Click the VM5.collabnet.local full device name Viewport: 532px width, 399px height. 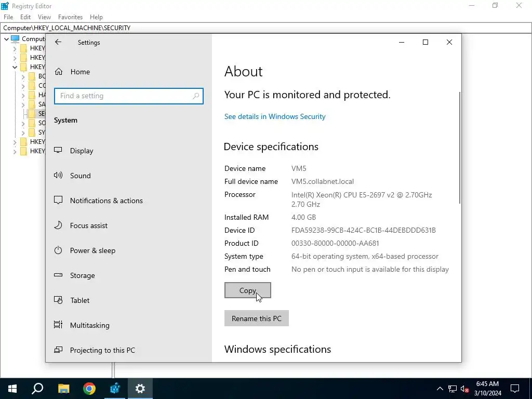323,181
